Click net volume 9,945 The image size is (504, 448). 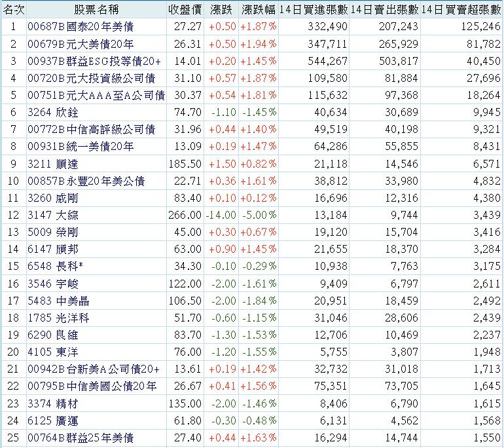(x=486, y=112)
